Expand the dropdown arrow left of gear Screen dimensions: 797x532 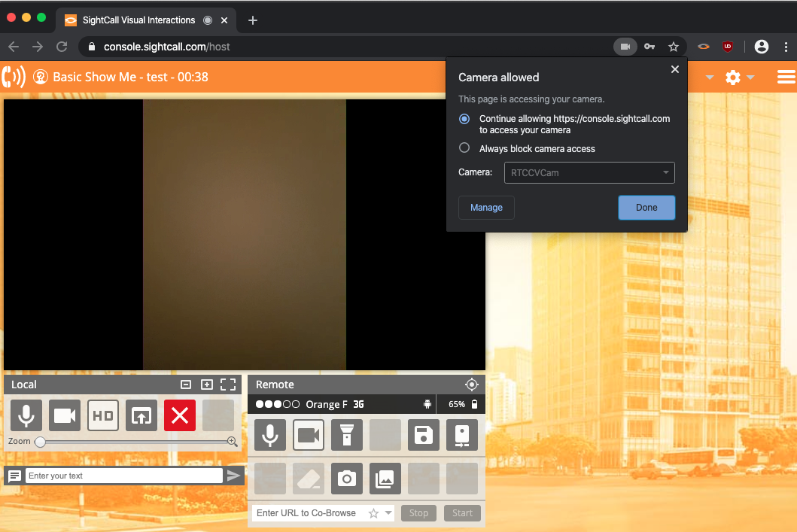pos(710,78)
